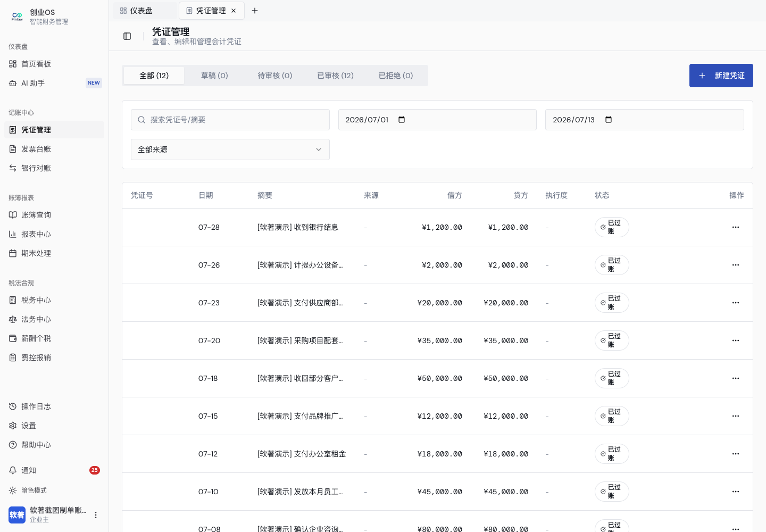Viewport: 766px width, 532px height.
Task: Click credit amount ¥50,000.00
Action: (x=506, y=378)
